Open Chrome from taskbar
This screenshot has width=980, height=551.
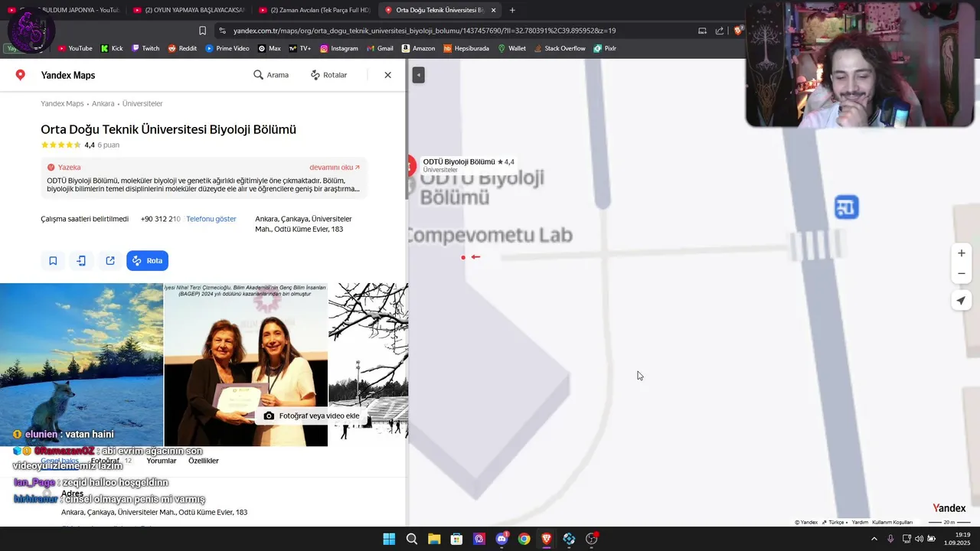tap(524, 539)
